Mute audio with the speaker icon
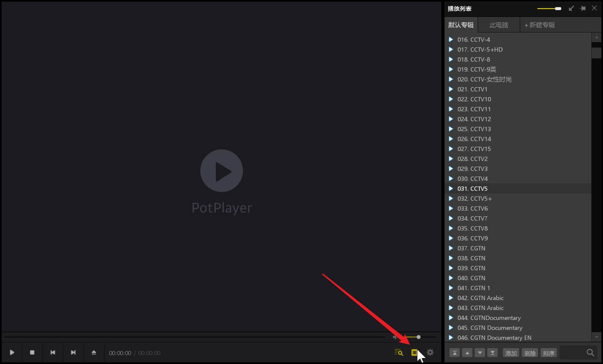603x364 pixels. tap(395, 337)
